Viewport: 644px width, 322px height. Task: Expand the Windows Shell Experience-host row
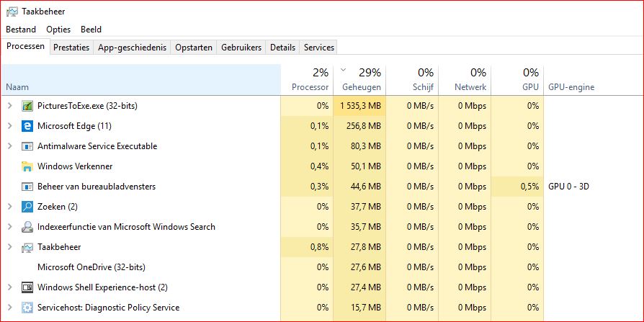(x=9, y=287)
